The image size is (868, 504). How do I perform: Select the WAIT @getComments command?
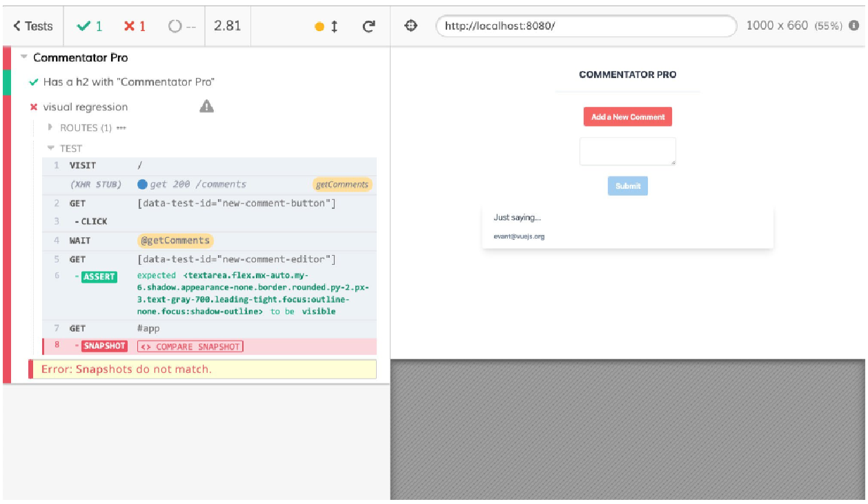click(209, 241)
